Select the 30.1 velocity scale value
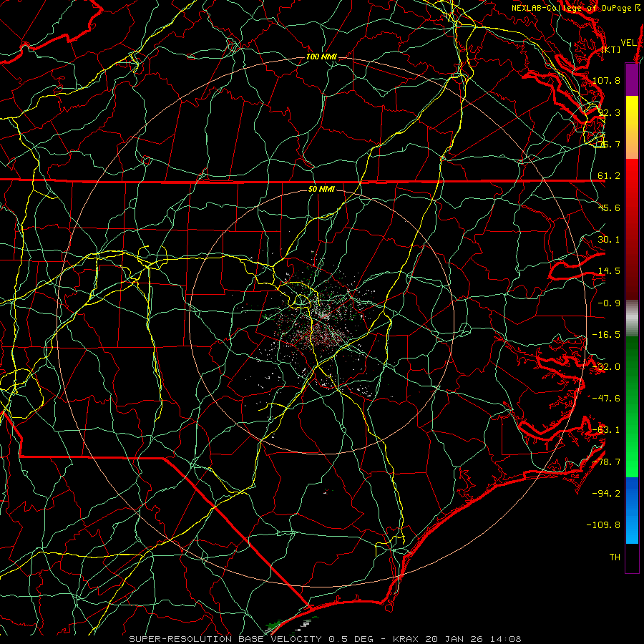The width and height of the screenshot is (644, 644). point(609,240)
